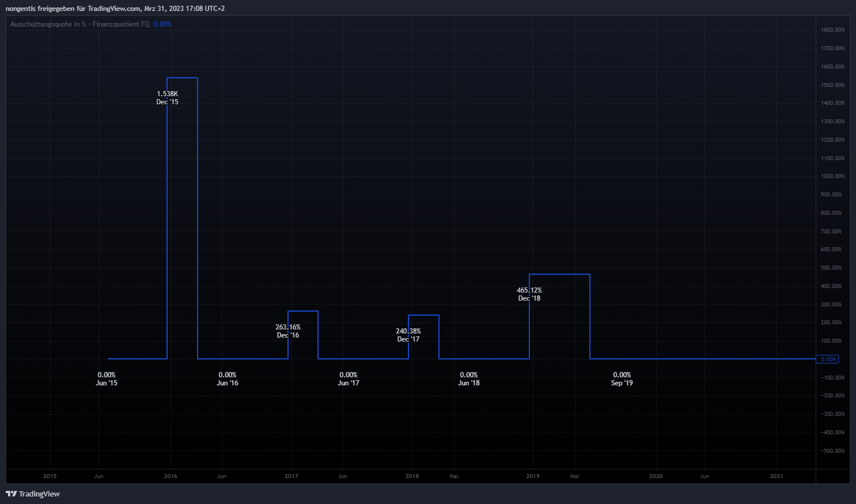The height and width of the screenshot is (504, 856).
Task: Click the blue 0.00% legend value
Action: (x=162, y=24)
